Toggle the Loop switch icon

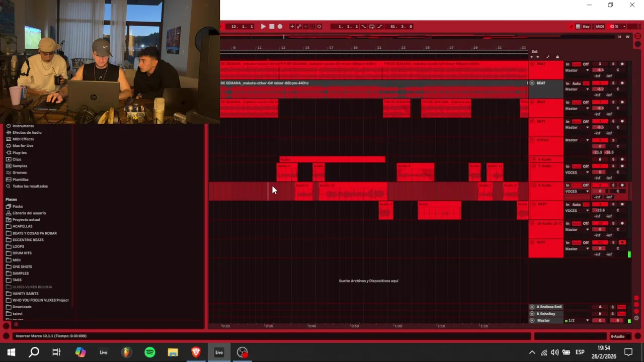click(x=372, y=27)
